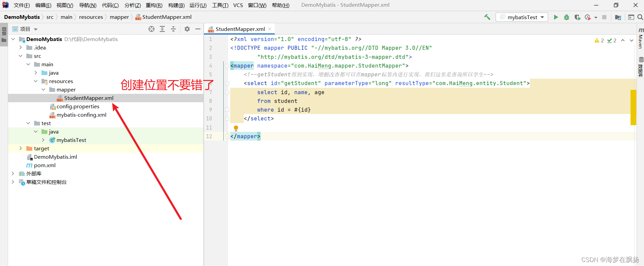This screenshot has height=266, width=644.
Task: Open the 导航(N) menu
Action: click(x=88, y=5)
